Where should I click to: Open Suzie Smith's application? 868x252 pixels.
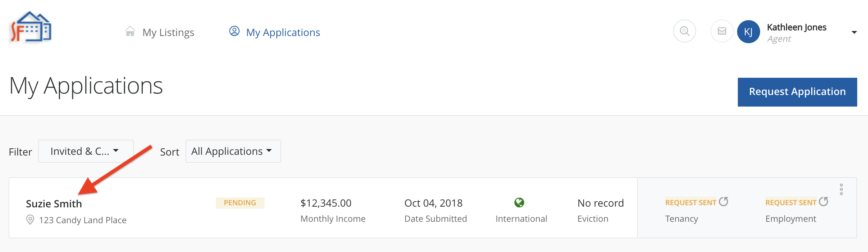(x=54, y=204)
